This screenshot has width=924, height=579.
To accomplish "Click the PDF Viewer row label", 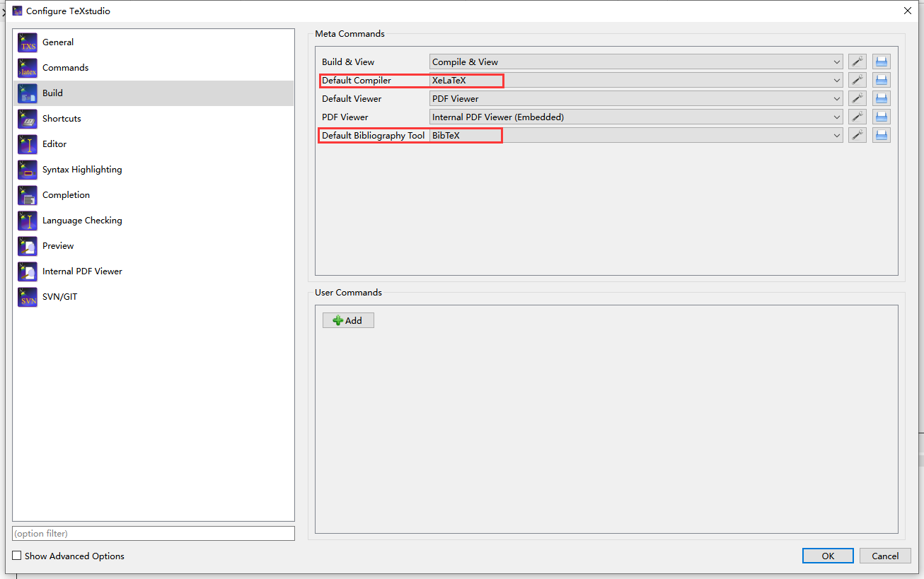I will (x=345, y=117).
